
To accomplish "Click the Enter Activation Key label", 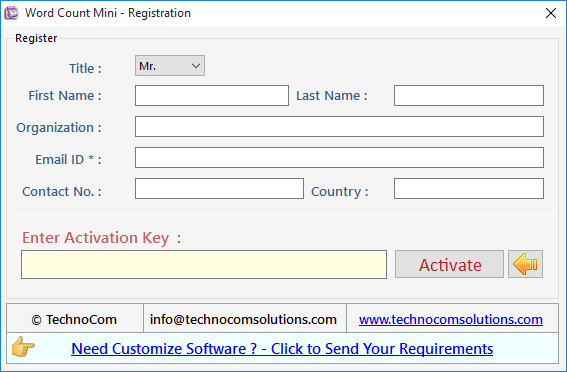I will (x=101, y=238).
